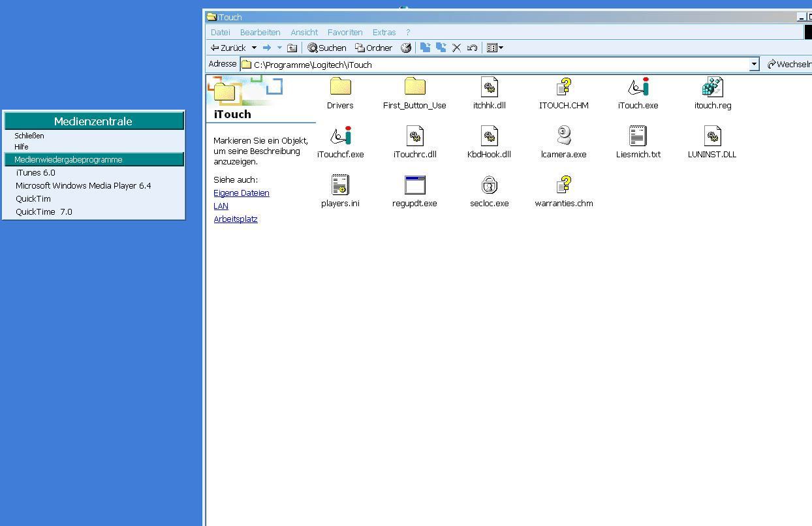Select the players.ini file
Screen dimensions: 812x526
pyautogui.click(x=340, y=191)
